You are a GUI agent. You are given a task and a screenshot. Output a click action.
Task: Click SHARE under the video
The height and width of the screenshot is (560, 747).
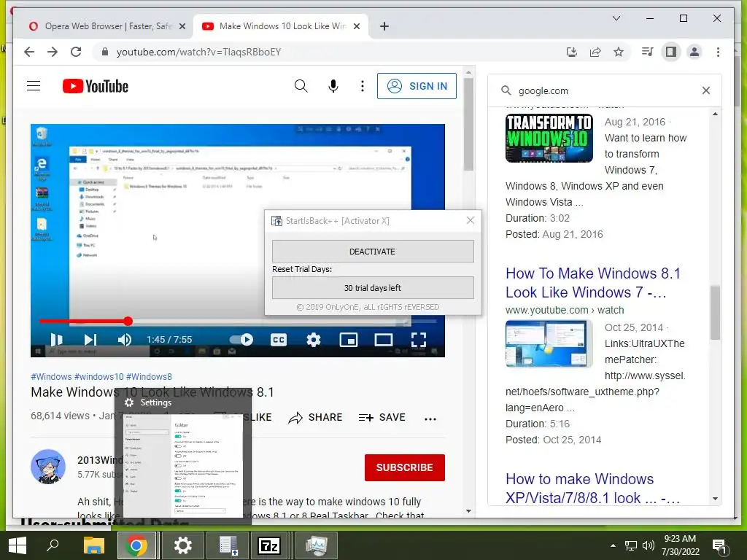(x=315, y=418)
